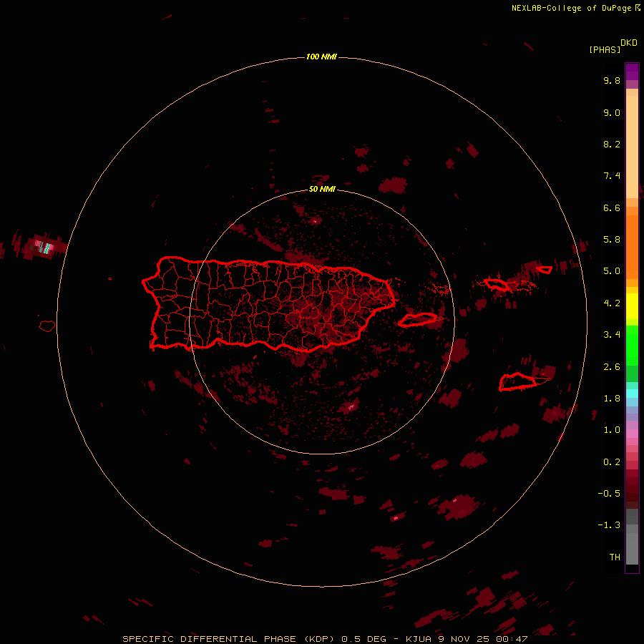Click the 8.2 legend value
Image resolution: width=644 pixels, height=644 pixels.
pyautogui.click(x=612, y=144)
